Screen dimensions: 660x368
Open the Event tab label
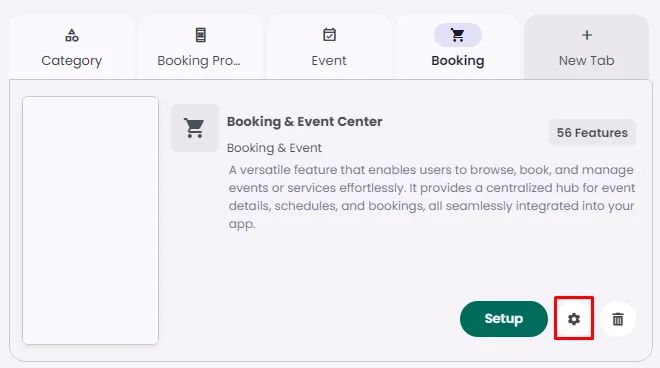[x=329, y=61]
